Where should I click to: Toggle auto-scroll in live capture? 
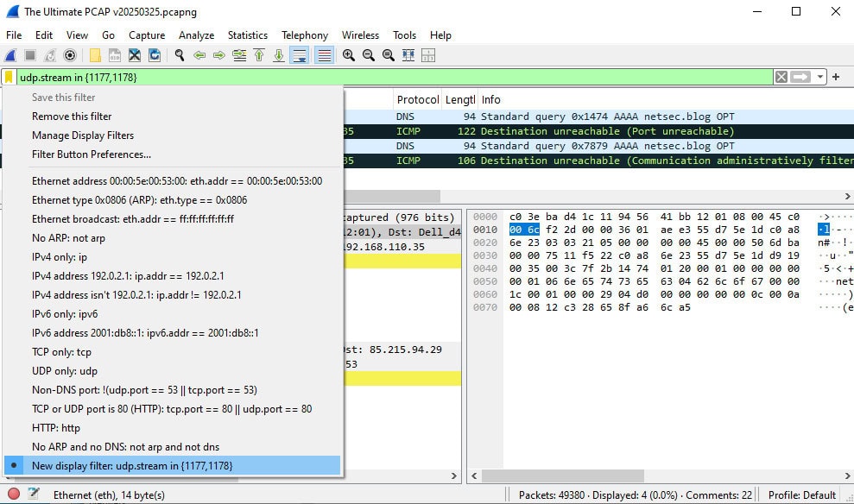click(x=298, y=54)
